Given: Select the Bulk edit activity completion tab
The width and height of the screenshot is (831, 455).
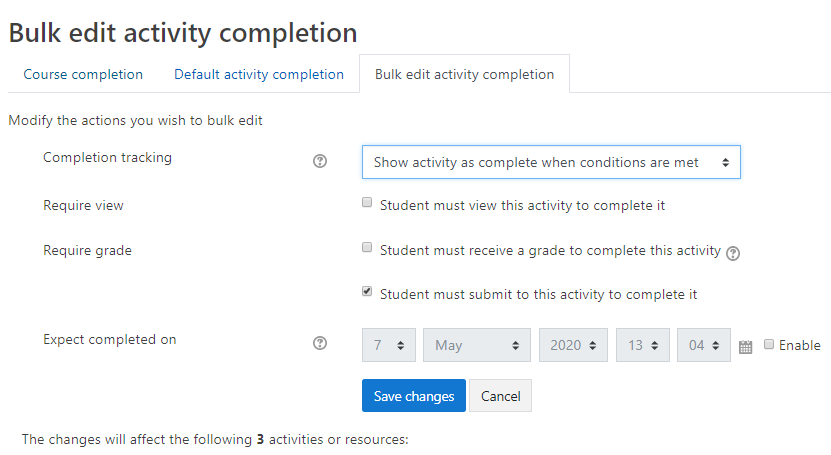Looking at the screenshot, I should pos(464,75).
